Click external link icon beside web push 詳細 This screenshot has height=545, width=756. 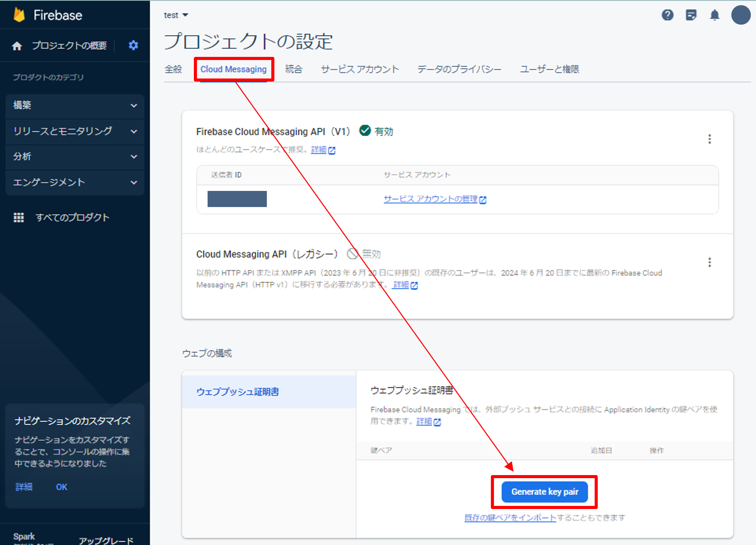(437, 422)
